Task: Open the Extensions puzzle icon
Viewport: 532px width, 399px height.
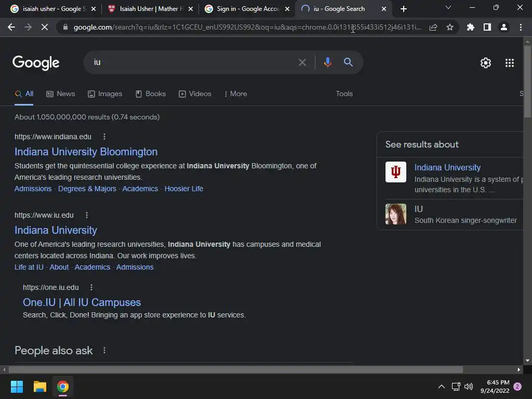Action: (x=471, y=27)
